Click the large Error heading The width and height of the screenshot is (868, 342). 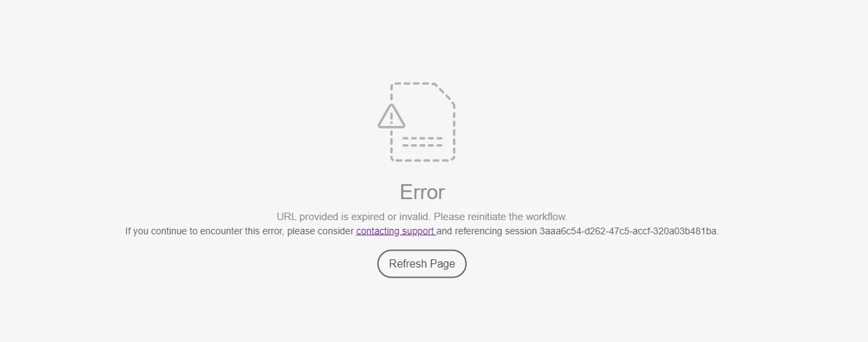[x=422, y=192]
